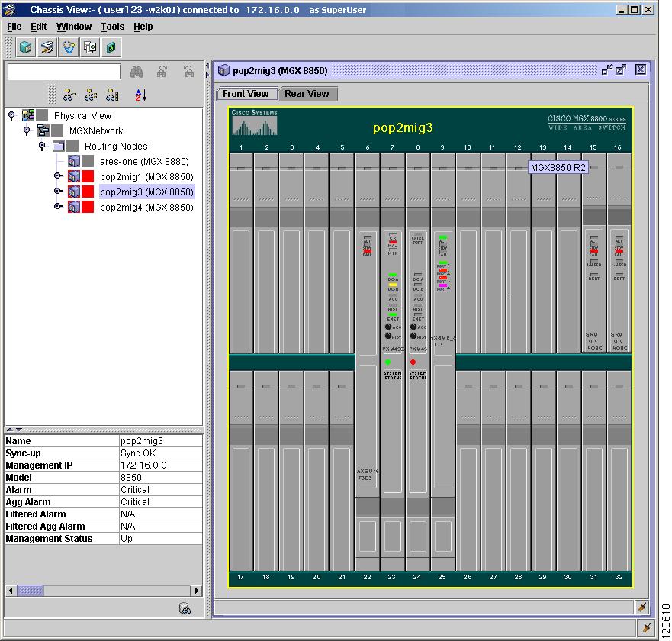
Task: Click the binoculars find icon
Action: tap(137, 72)
